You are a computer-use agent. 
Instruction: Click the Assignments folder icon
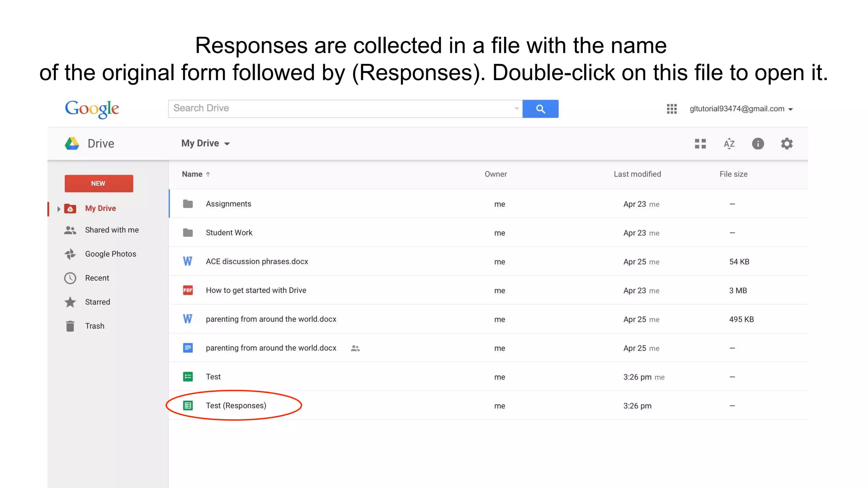tap(188, 204)
